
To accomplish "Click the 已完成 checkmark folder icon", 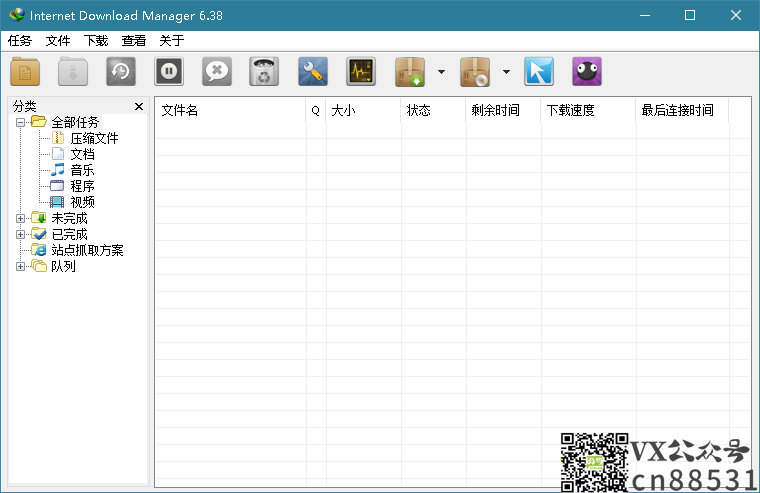I will coord(39,234).
